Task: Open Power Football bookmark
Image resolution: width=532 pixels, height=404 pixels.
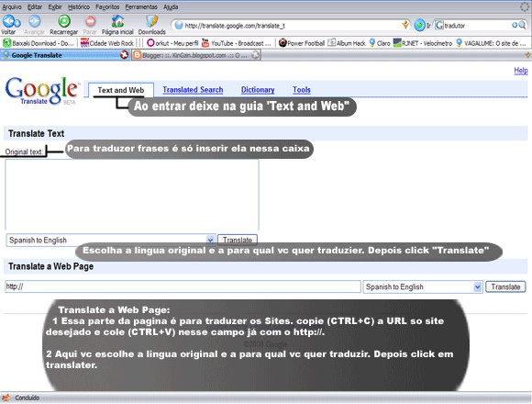Action: pyautogui.click(x=301, y=43)
